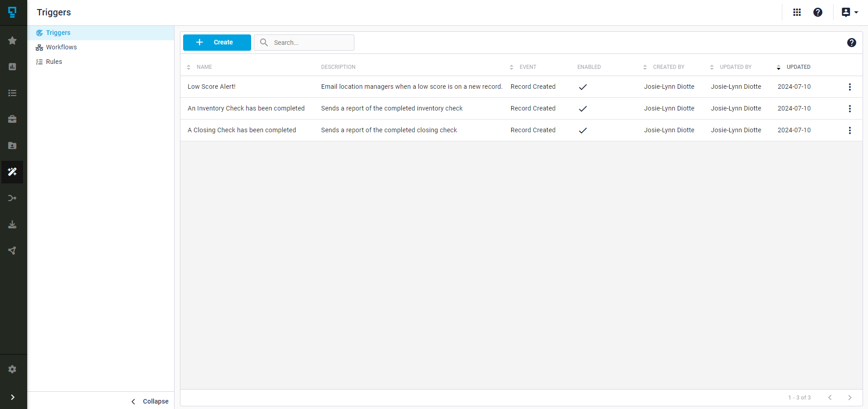The width and height of the screenshot is (868, 409).
Task: Open the Analytics chart icon in sidebar
Action: (x=12, y=67)
